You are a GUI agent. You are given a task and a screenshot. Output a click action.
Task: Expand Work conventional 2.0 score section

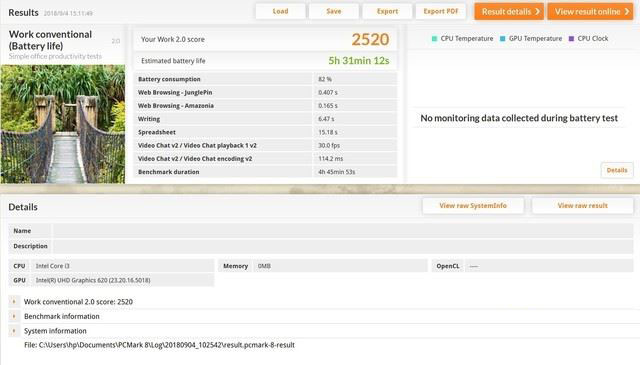tap(14, 302)
